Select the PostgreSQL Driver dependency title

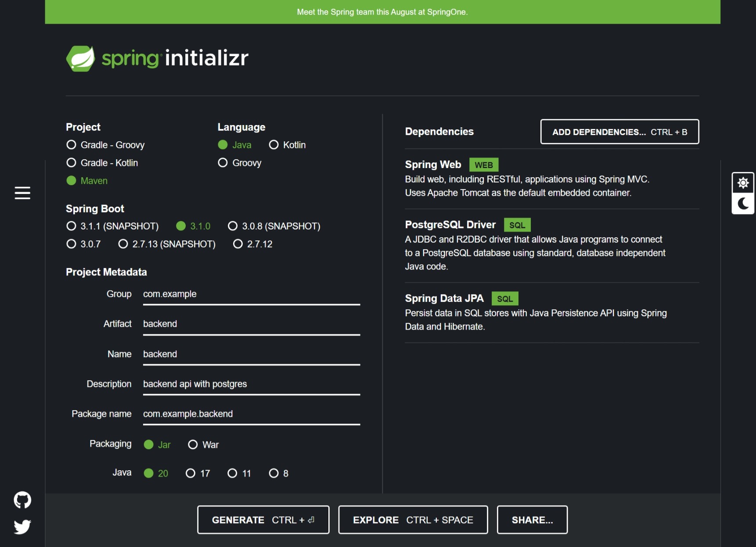pos(450,225)
